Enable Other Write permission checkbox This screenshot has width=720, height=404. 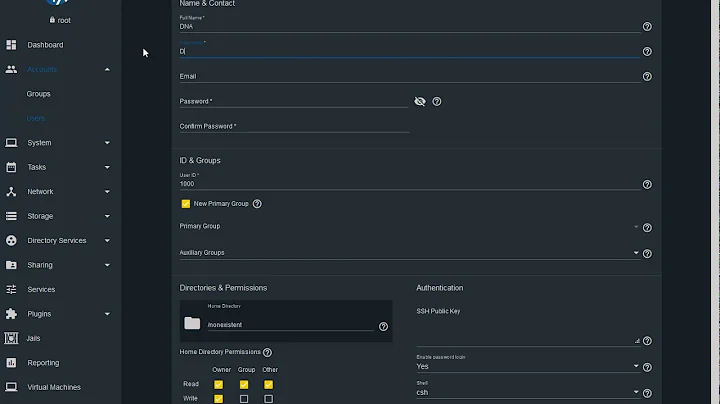[269, 399]
